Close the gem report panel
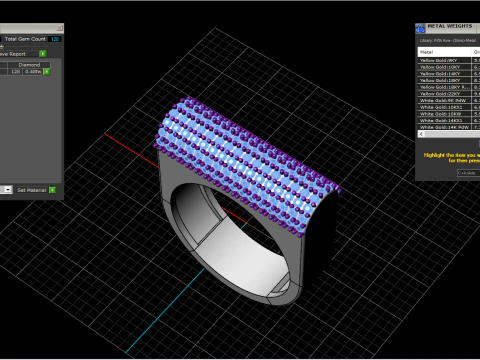This screenshot has height=360, width=480. pyautogui.click(x=59, y=28)
